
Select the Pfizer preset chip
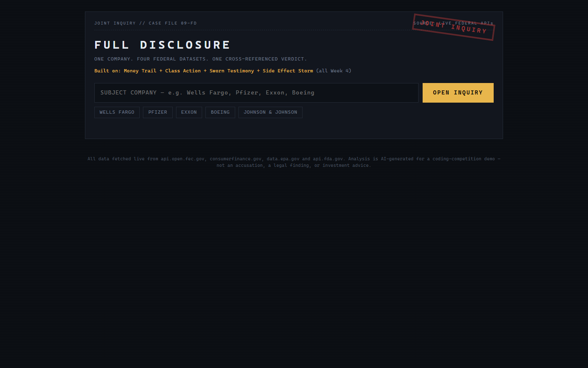[158, 112]
